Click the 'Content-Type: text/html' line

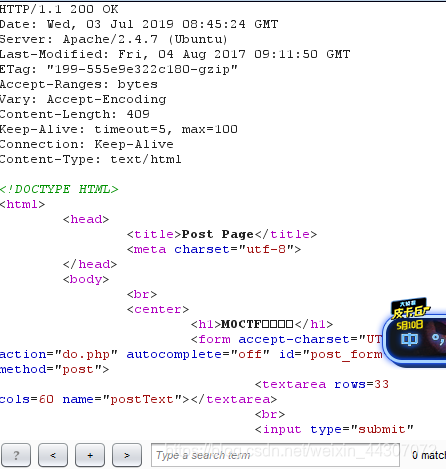(x=91, y=159)
